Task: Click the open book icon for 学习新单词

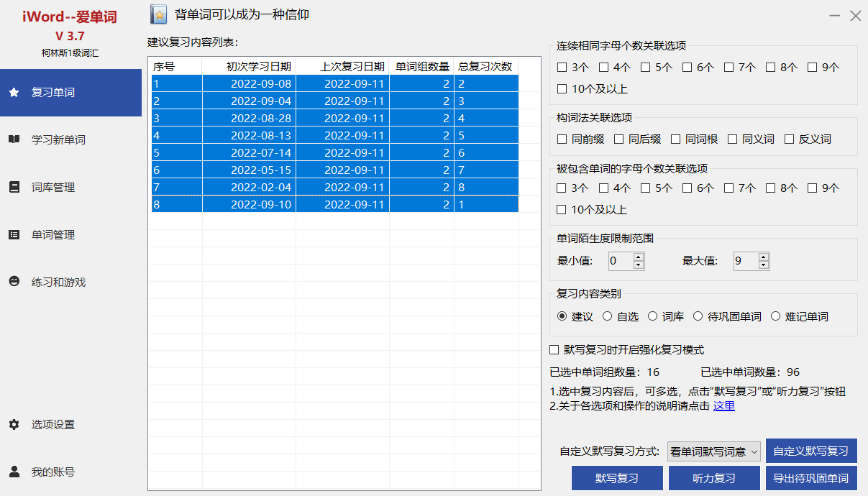Action: point(14,139)
